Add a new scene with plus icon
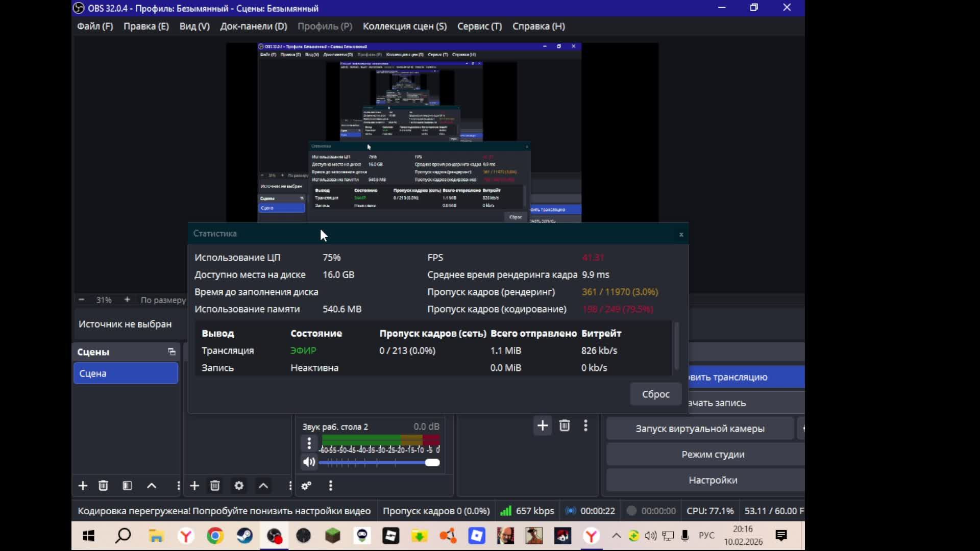This screenshot has height=551, width=980. pos(83,486)
